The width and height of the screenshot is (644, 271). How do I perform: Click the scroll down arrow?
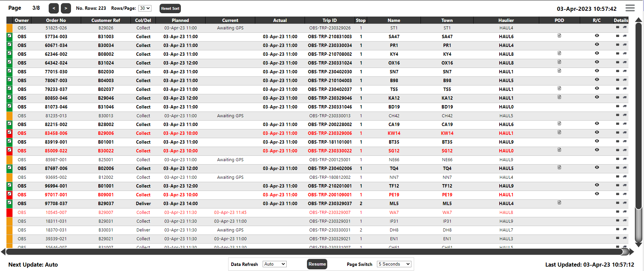coord(639,245)
